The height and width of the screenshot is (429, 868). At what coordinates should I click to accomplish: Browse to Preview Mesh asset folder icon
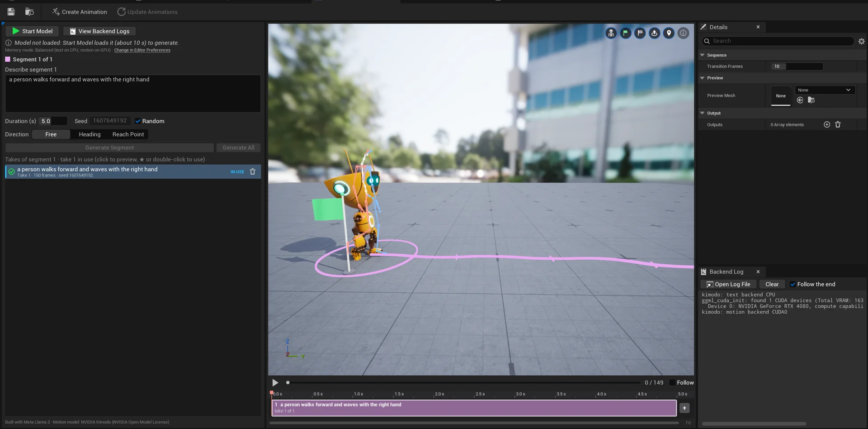(x=811, y=100)
